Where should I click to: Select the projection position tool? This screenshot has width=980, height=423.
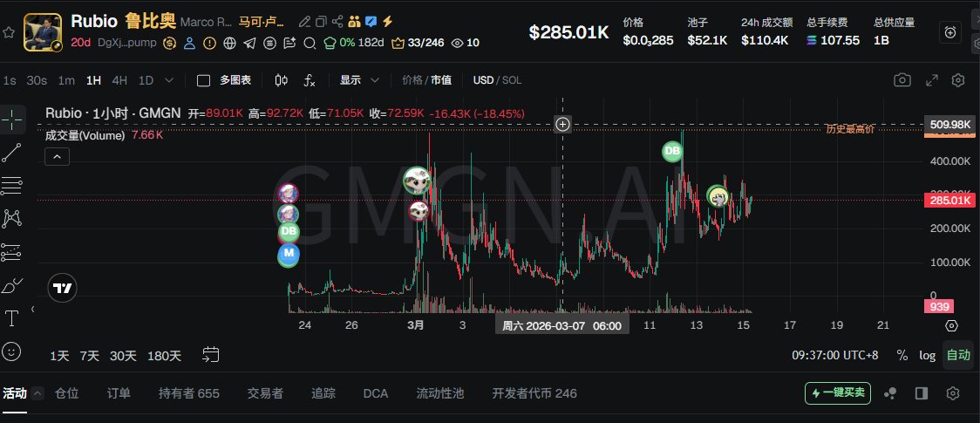coord(12,252)
